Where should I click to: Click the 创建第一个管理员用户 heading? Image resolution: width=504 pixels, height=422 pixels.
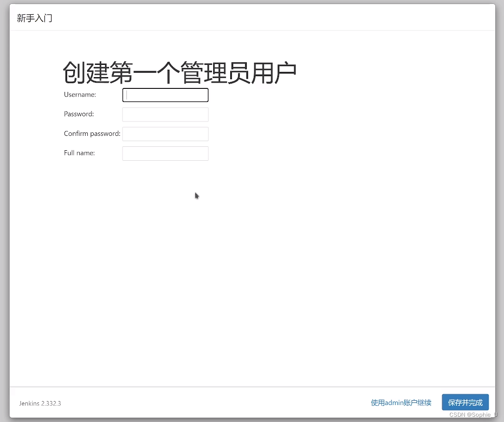tap(180, 72)
